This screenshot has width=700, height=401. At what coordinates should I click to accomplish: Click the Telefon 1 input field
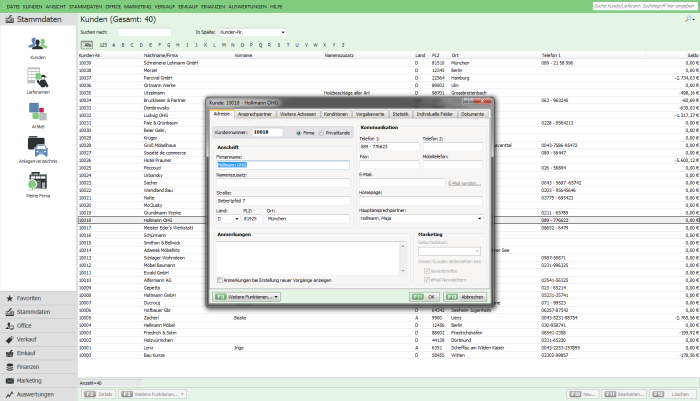(x=389, y=146)
